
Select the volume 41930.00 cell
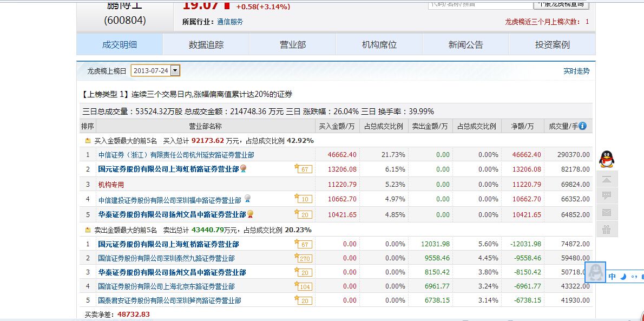[575, 300]
